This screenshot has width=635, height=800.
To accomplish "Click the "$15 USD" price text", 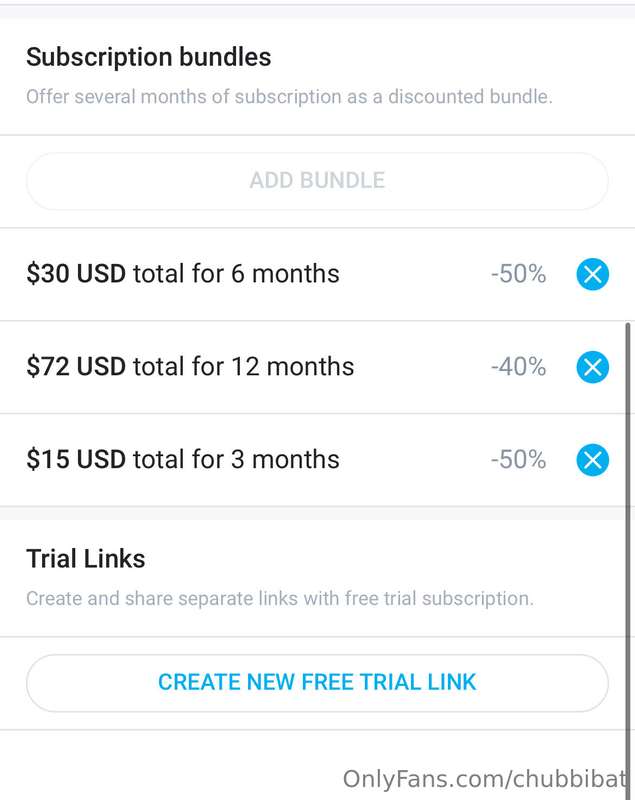I will point(76,460).
